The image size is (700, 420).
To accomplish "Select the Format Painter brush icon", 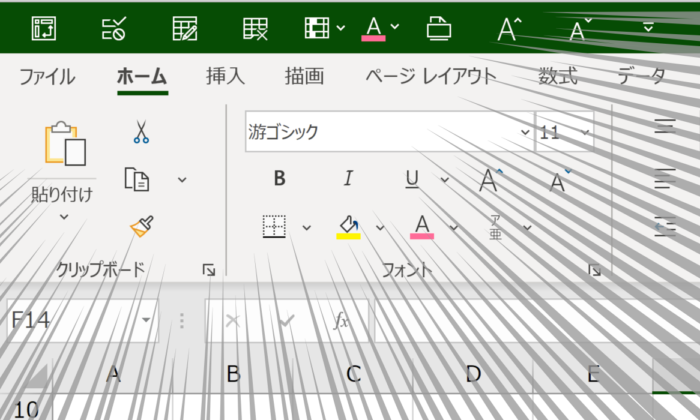I will coord(141,227).
